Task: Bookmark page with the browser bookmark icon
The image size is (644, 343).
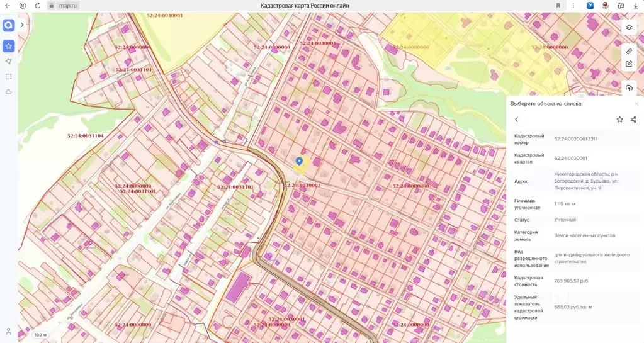Action: pos(558,6)
